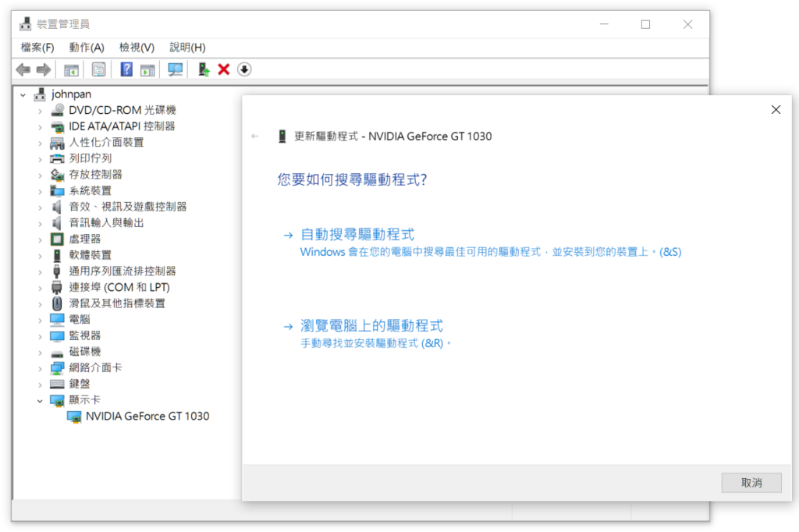Screen dimensions: 799x532
Task: Select NVIDIA GeForce GT 1030 tree label
Action: coord(147,417)
